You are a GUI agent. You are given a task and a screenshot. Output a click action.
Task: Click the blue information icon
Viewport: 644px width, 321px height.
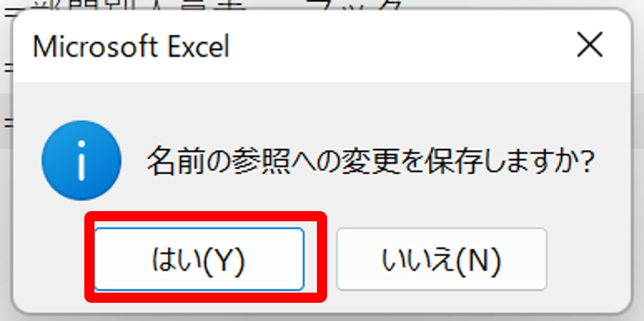pyautogui.click(x=81, y=160)
